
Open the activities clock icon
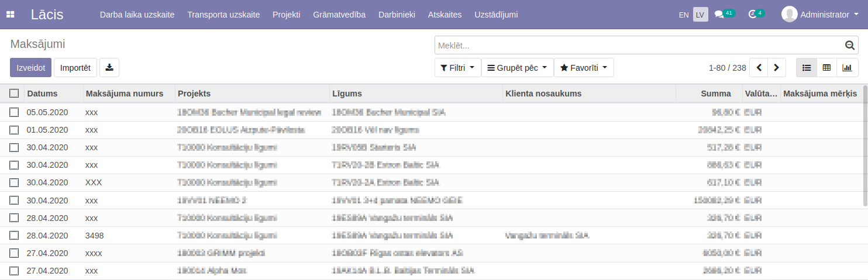coord(752,15)
